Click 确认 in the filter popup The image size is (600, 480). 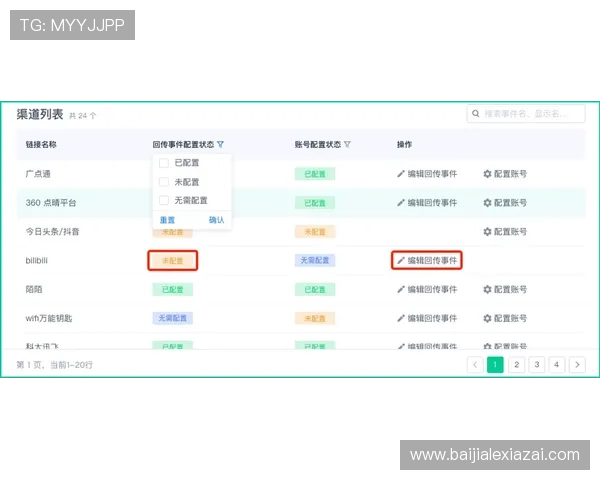click(216, 220)
